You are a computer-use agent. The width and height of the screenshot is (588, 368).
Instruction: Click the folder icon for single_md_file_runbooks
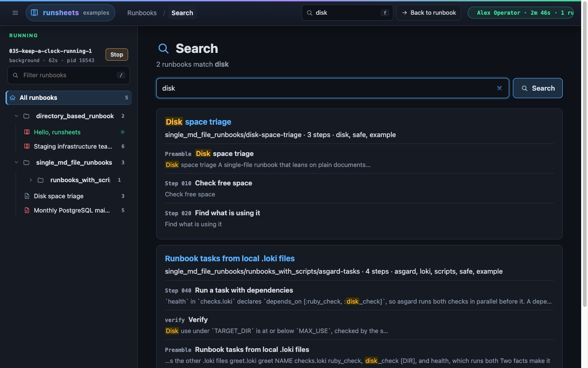pos(27,162)
